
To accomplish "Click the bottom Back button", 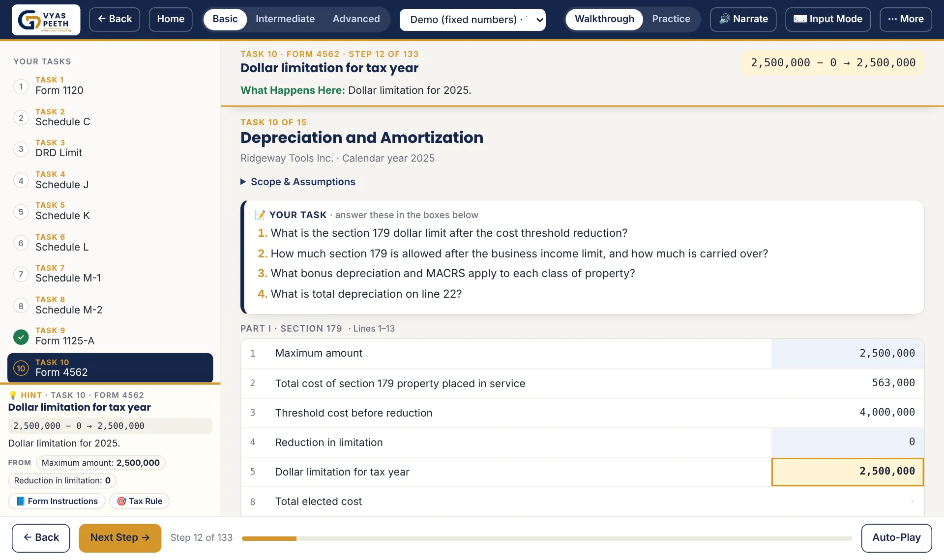I will pos(41,538).
